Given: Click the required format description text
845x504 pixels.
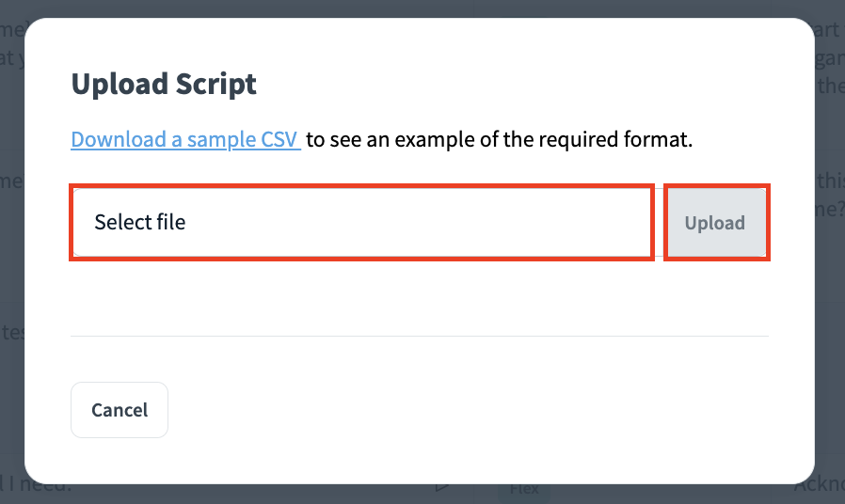Looking at the screenshot, I should [x=499, y=140].
